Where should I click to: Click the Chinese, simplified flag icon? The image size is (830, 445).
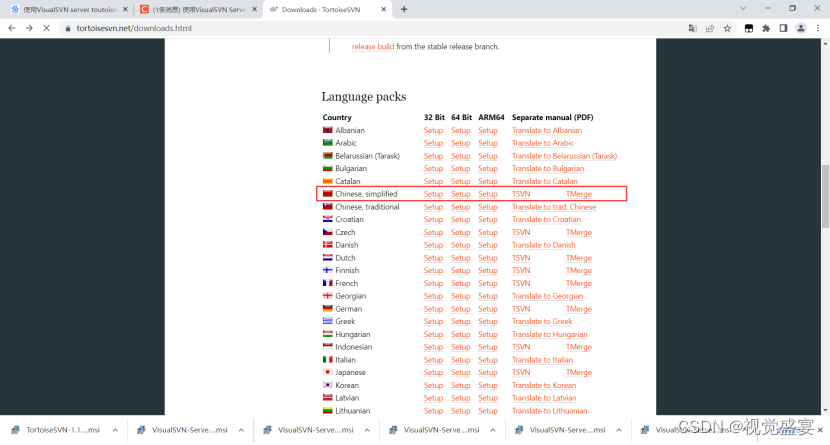click(328, 194)
